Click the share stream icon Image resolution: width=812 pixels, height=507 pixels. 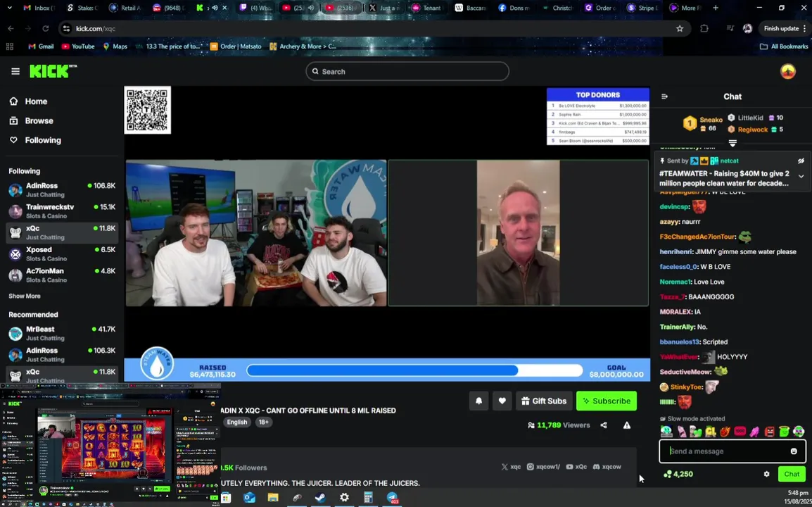click(x=603, y=425)
